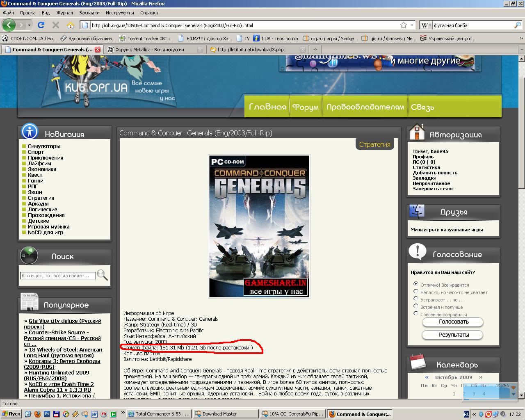Open the new tab button in tab strip
The width and height of the screenshot is (525, 420).
pos(315,50)
